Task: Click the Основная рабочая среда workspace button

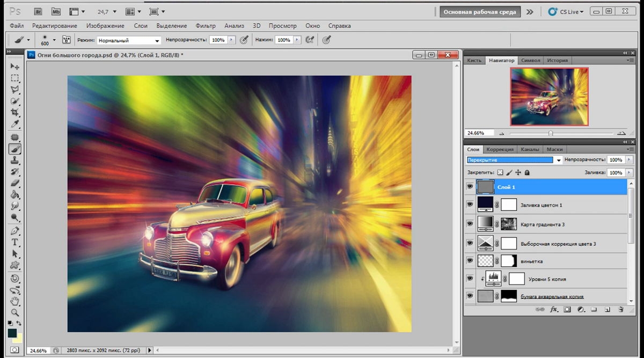Action: (x=480, y=12)
